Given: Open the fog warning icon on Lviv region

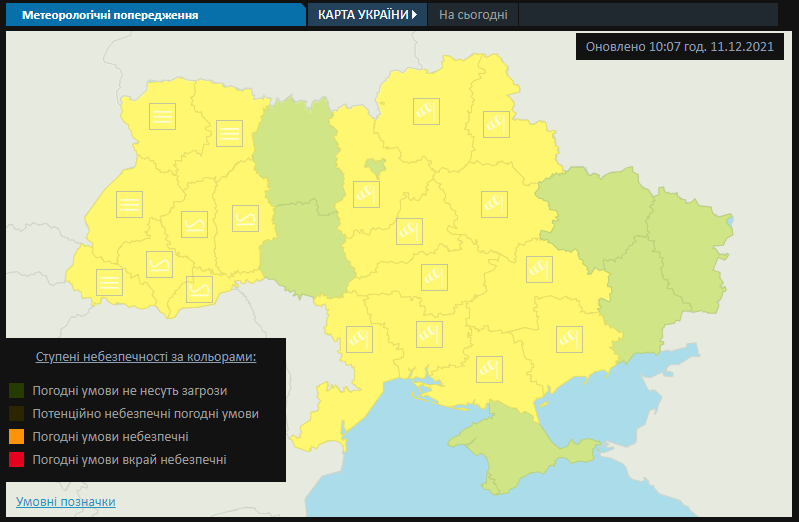Looking at the screenshot, I should click(x=129, y=204).
